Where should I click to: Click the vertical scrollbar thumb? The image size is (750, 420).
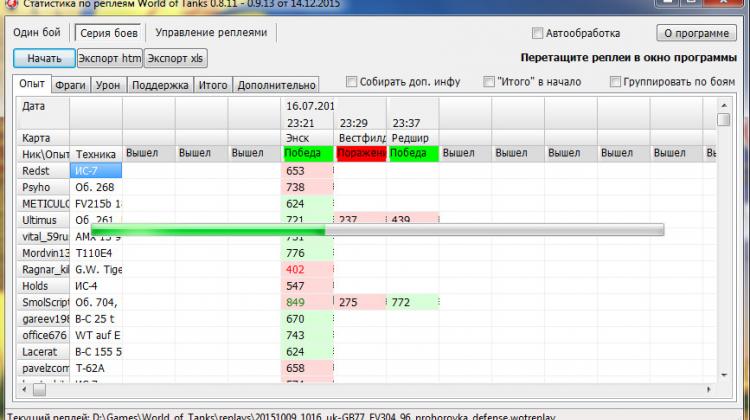point(724,120)
